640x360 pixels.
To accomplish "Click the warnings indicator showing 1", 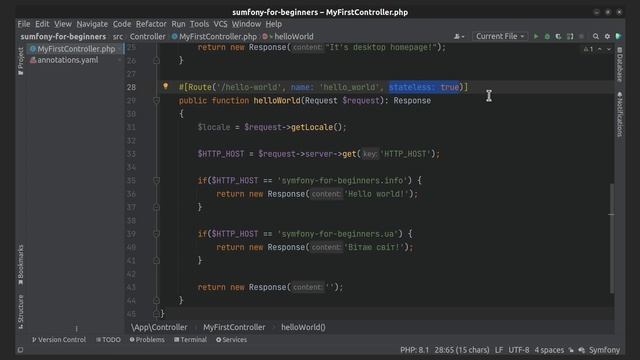I will pos(589,49).
